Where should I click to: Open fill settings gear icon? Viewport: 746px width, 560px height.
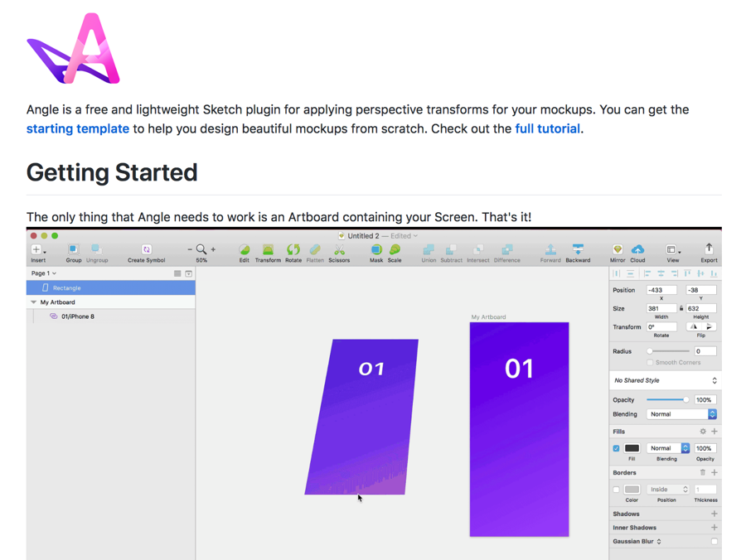click(x=703, y=431)
